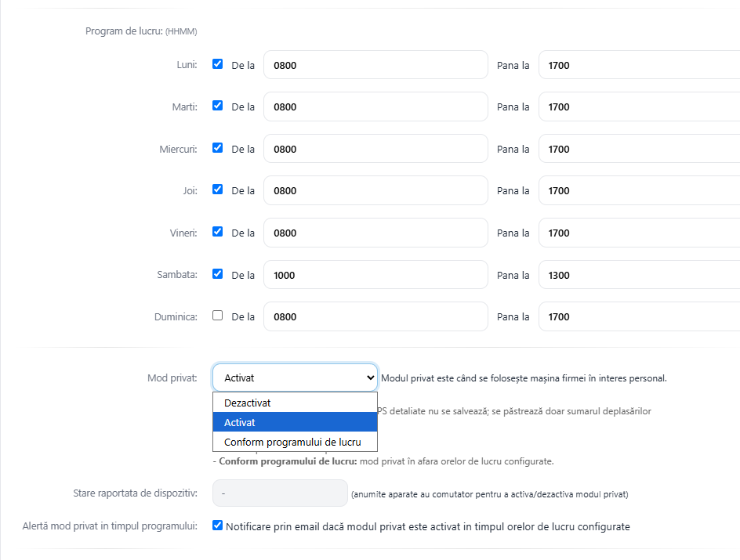Choose the highlighted Activat option
This screenshot has width=740, height=560.
(295, 422)
